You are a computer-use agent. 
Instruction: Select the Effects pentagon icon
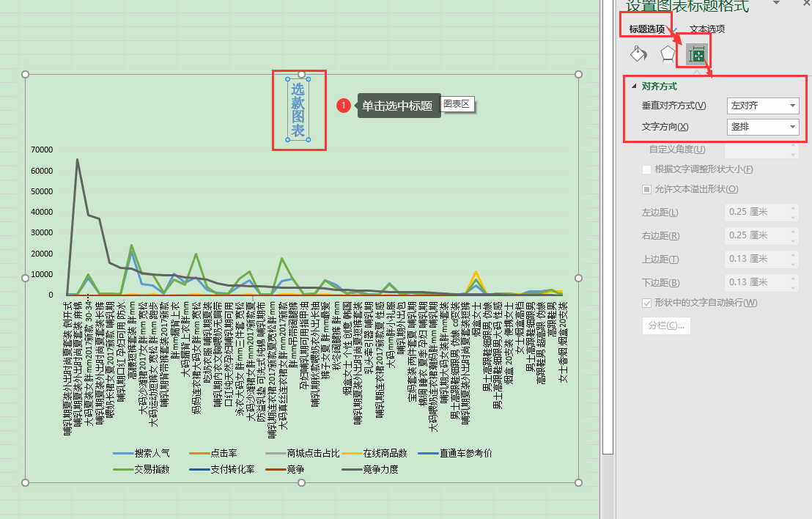coord(668,54)
